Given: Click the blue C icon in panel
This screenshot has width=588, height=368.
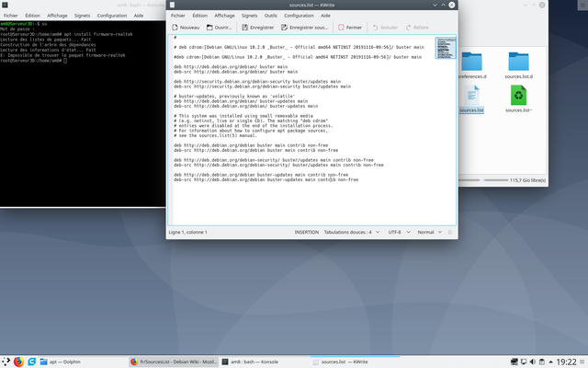Looking at the screenshot, I should [x=32, y=362].
